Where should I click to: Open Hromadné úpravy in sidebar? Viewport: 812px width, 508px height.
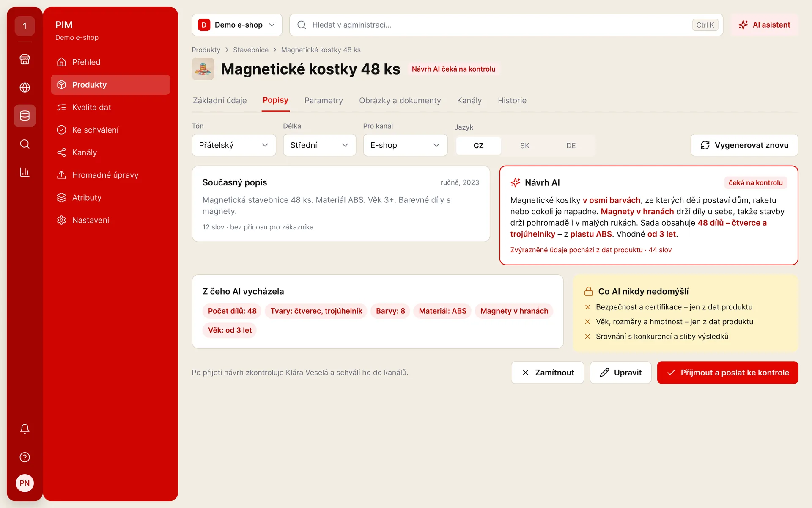coord(110,175)
